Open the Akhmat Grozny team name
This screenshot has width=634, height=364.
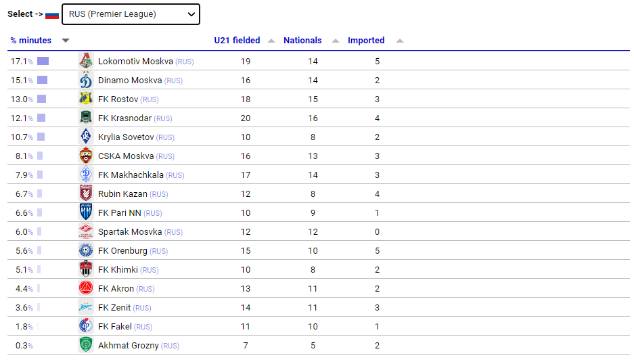(x=128, y=346)
